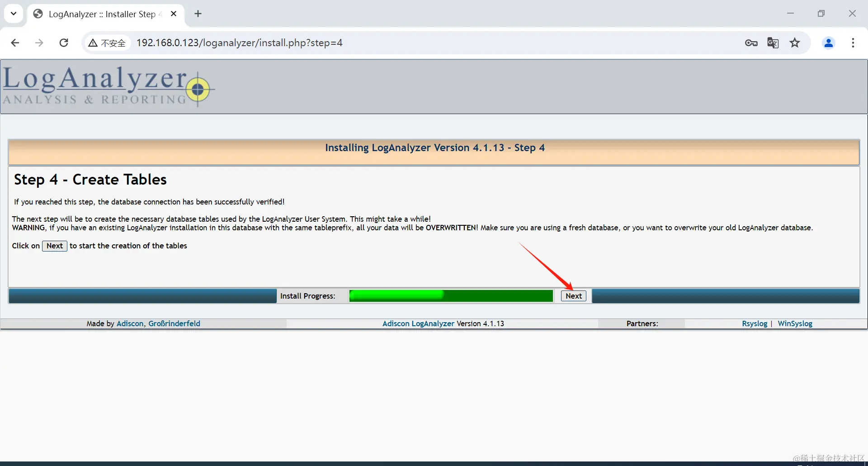Minimize the browser window
The image size is (868, 466).
(x=790, y=14)
